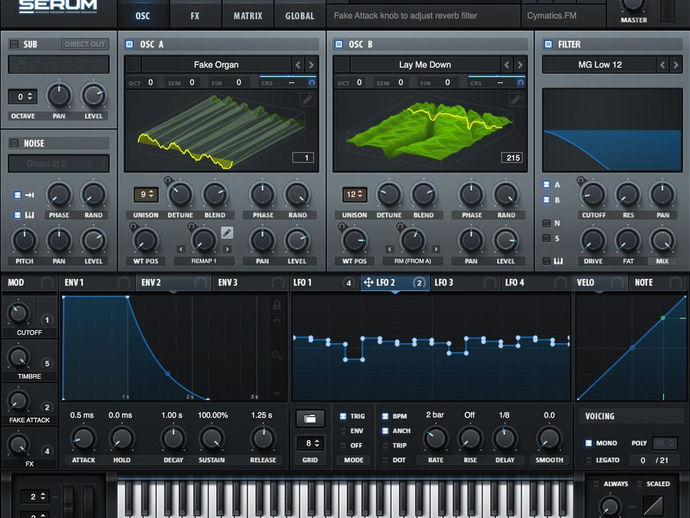Click FX macro modulation count 4
The width and height of the screenshot is (690, 518).
coord(47,451)
